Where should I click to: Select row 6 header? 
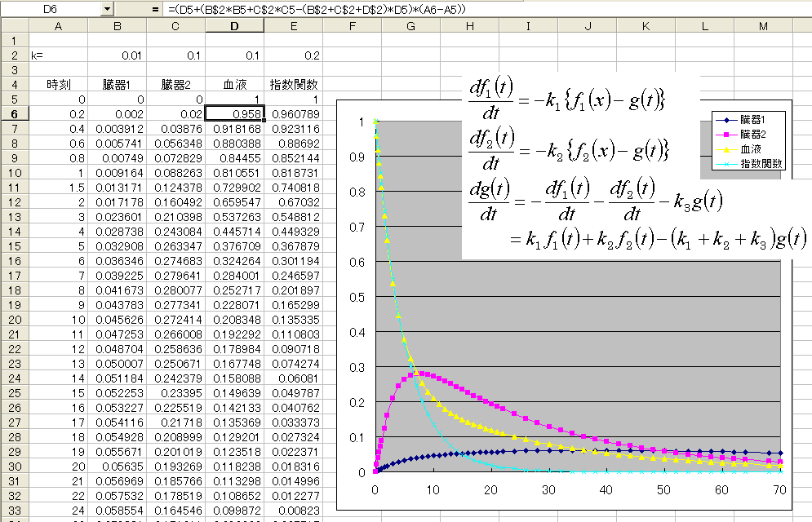pyautogui.click(x=15, y=114)
